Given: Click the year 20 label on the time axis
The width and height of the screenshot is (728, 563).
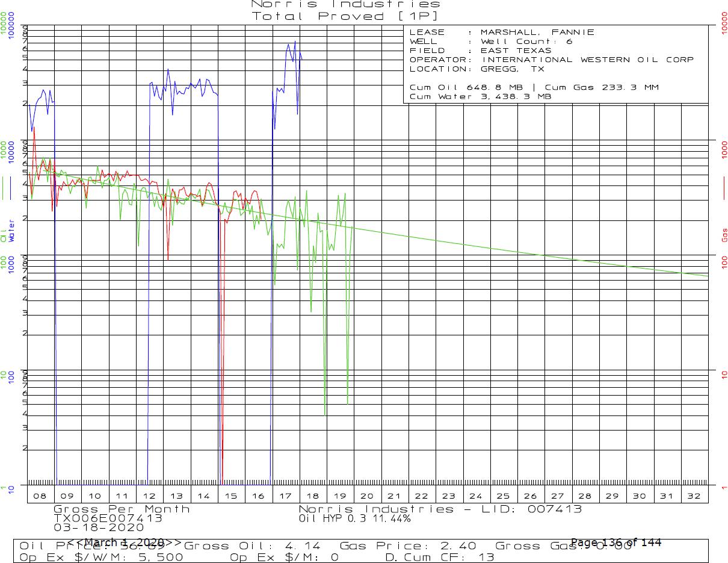Looking at the screenshot, I should point(366,496).
